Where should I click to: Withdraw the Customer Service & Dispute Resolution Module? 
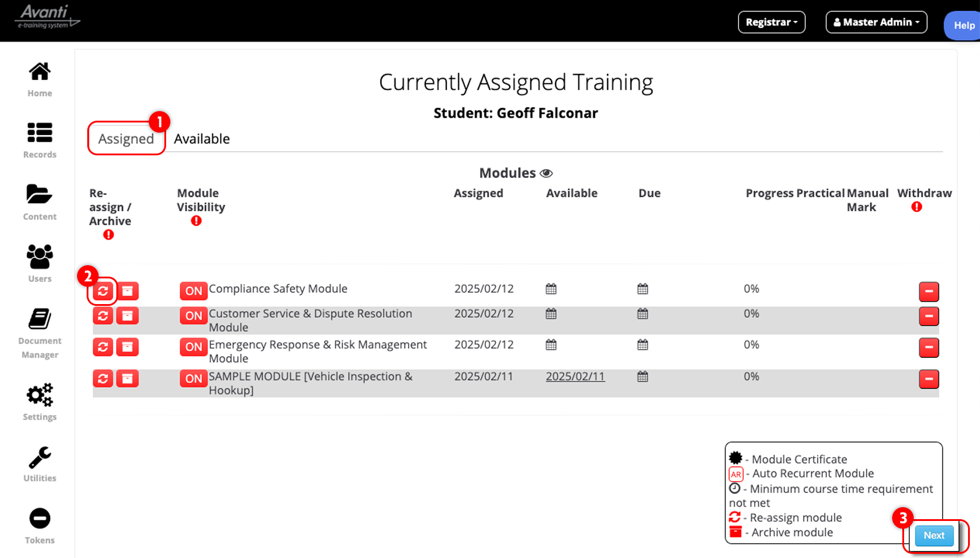[x=929, y=316]
